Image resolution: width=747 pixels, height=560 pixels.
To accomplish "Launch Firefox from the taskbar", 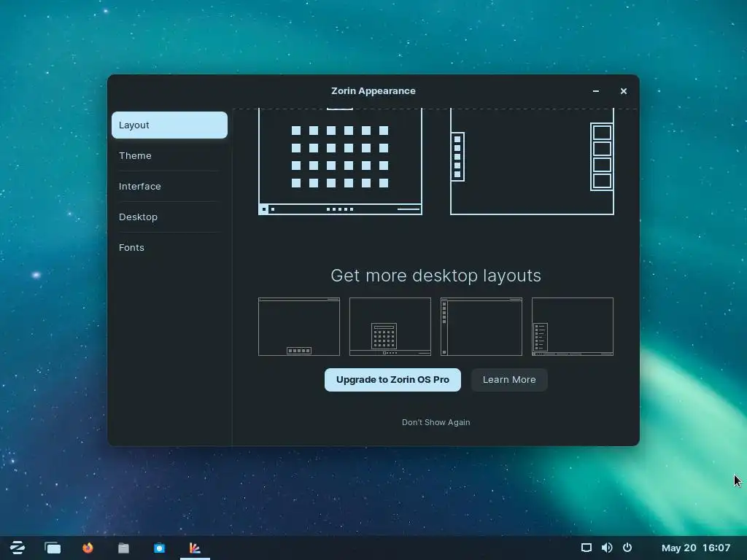I will coord(88,548).
